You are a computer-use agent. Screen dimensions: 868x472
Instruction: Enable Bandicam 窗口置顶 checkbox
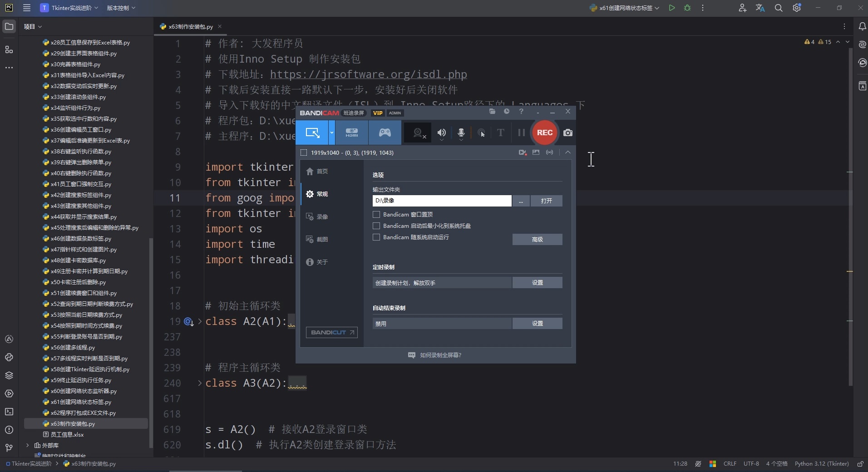[376, 214]
